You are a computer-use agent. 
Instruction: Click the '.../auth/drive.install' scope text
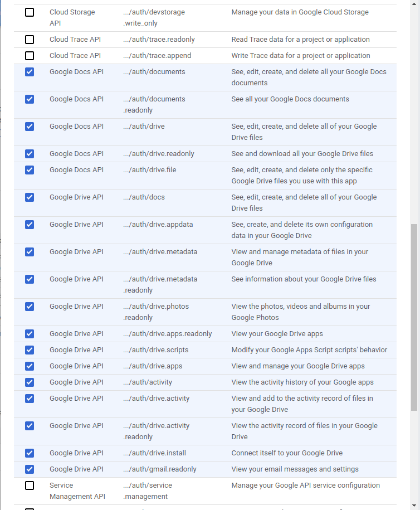(x=155, y=453)
